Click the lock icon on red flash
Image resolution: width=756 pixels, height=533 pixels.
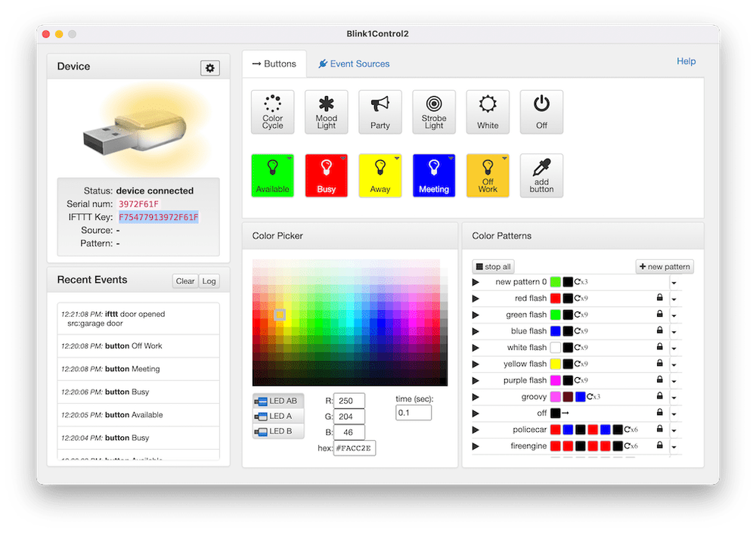[x=659, y=298]
